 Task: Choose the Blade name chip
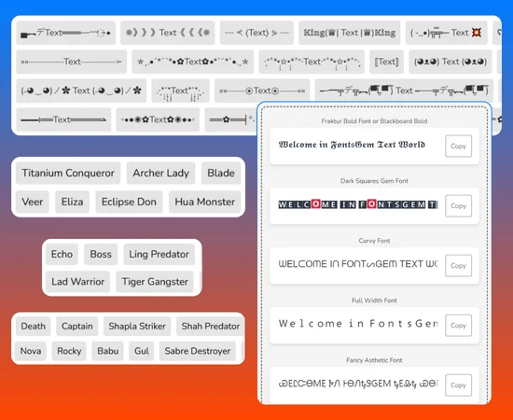(221, 173)
